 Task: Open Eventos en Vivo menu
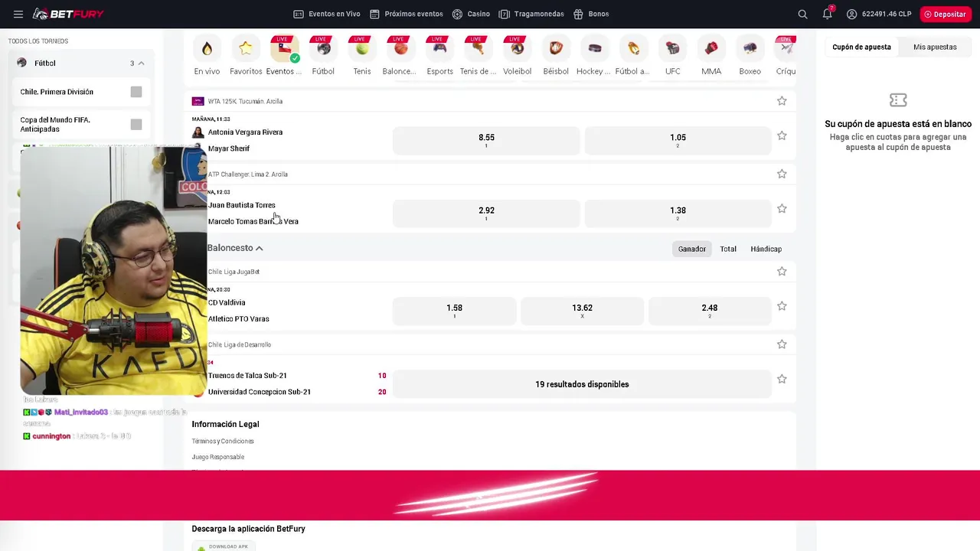[327, 14]
